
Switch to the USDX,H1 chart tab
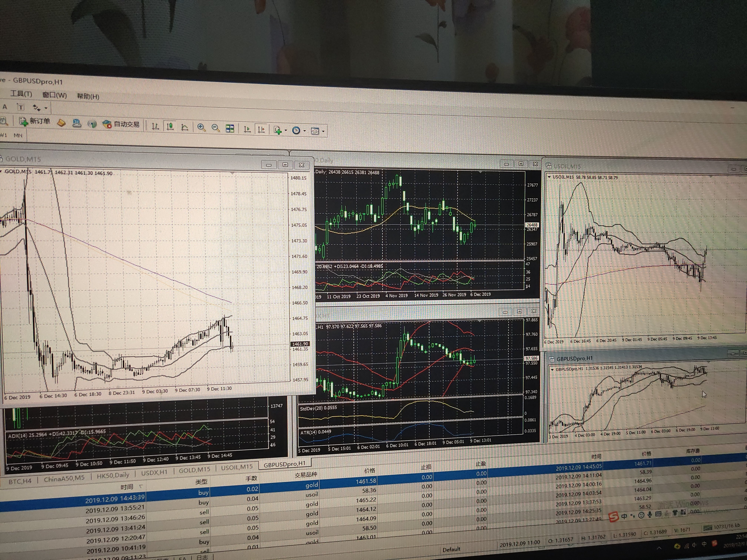pos(154,473)
